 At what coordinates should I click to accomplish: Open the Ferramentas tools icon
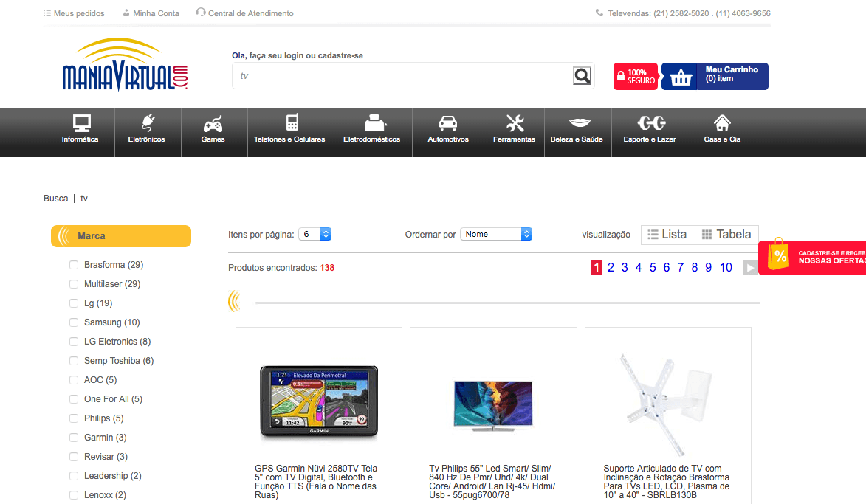(x=515, y=123)
